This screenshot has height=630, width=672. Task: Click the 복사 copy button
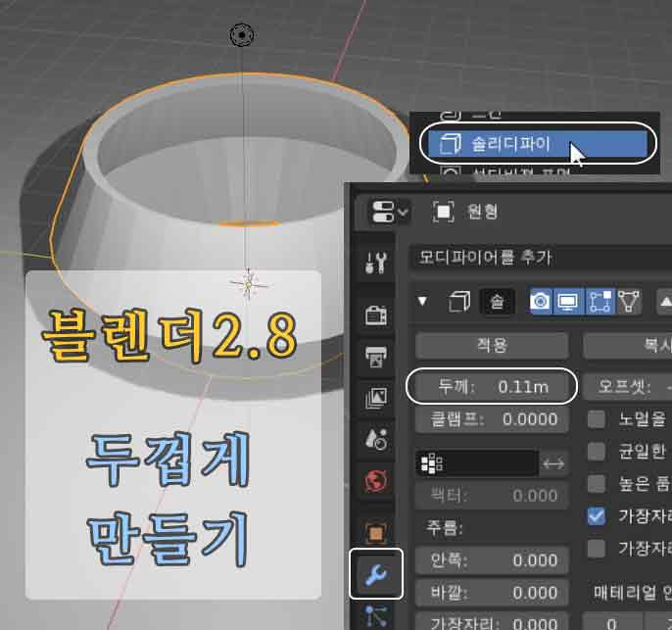627,345
